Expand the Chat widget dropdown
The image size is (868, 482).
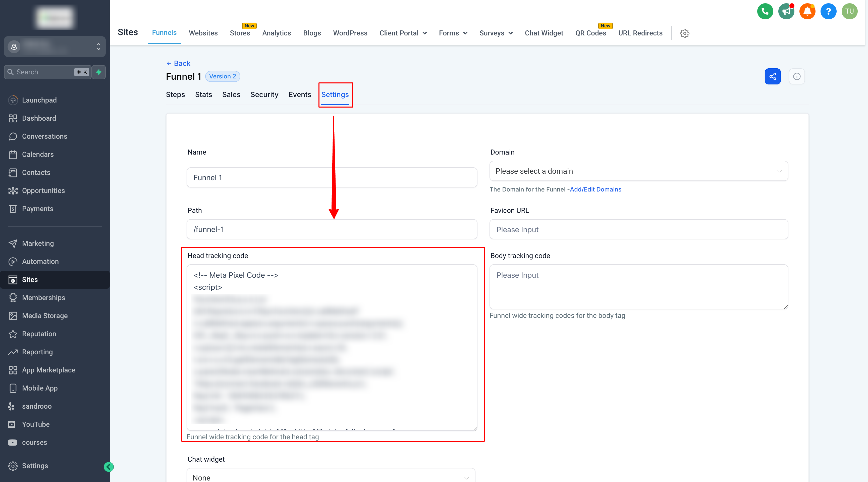[331, 477]
